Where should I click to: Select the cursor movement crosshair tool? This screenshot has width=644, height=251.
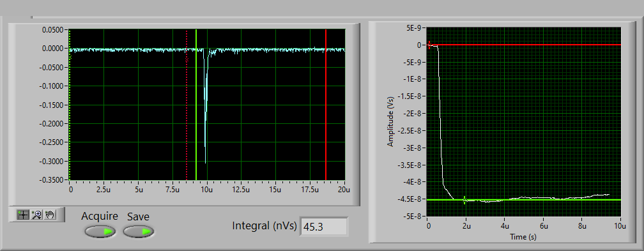pos(23,215)
